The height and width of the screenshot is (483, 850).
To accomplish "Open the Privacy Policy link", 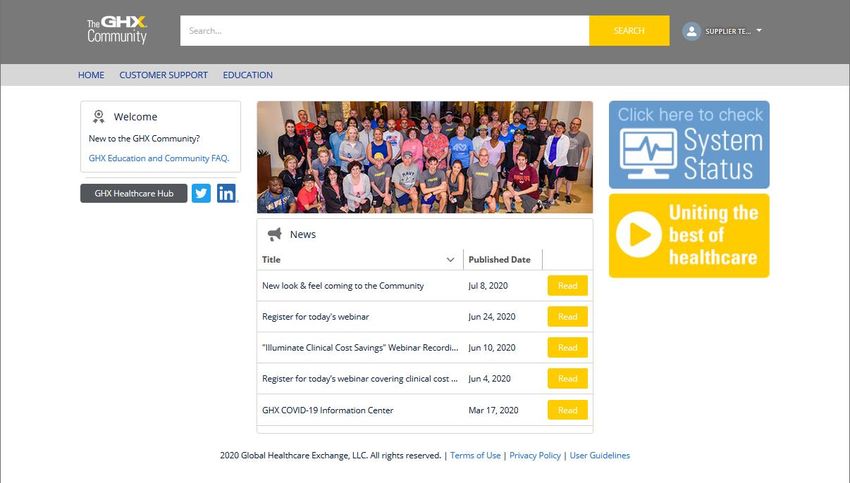I will 535,455.
